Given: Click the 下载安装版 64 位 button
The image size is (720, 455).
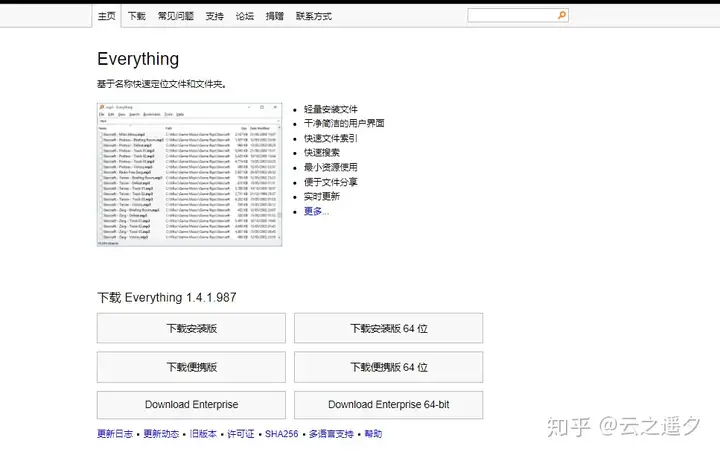Looking at the screenshot, I should pyautogui.click(x=388, y=328).
